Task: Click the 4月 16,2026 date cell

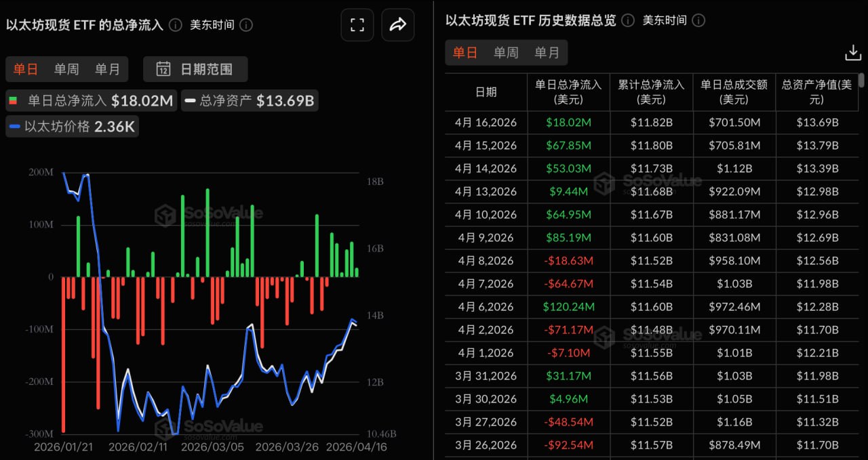Action: [x=486, y=123]
